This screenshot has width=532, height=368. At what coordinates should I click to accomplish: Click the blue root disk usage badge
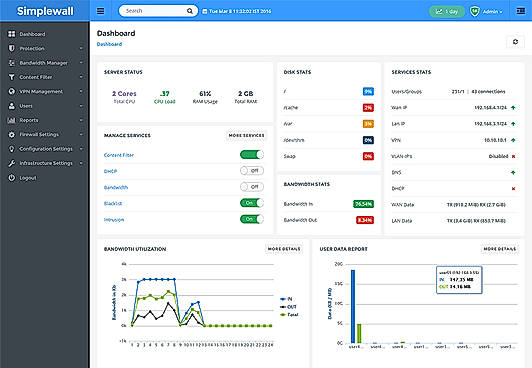click(368, 92)
